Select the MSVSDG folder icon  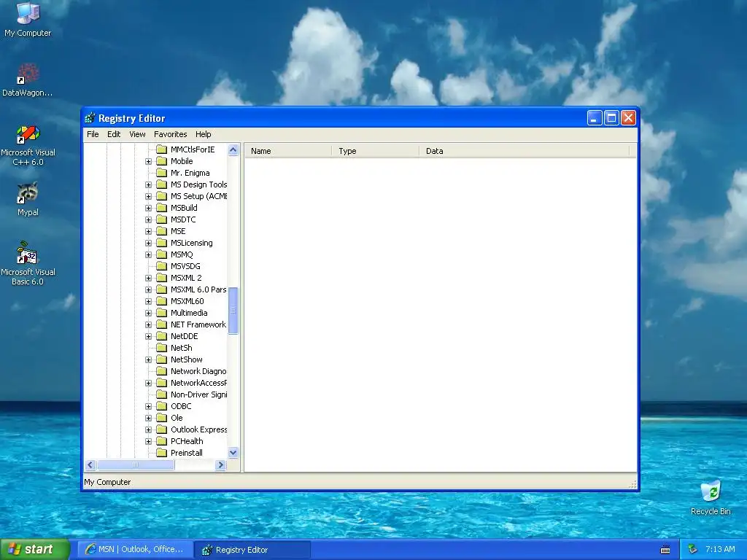pyautogui.click(x=162, y=266)
